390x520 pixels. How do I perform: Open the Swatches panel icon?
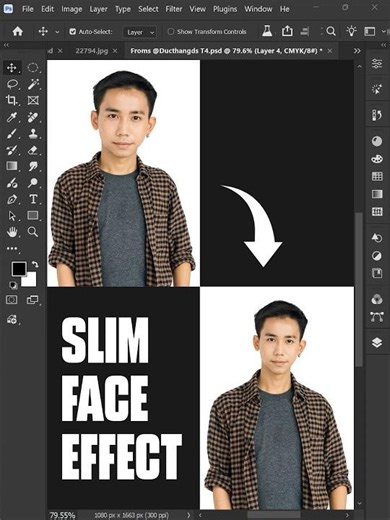(x=377, y=176)
